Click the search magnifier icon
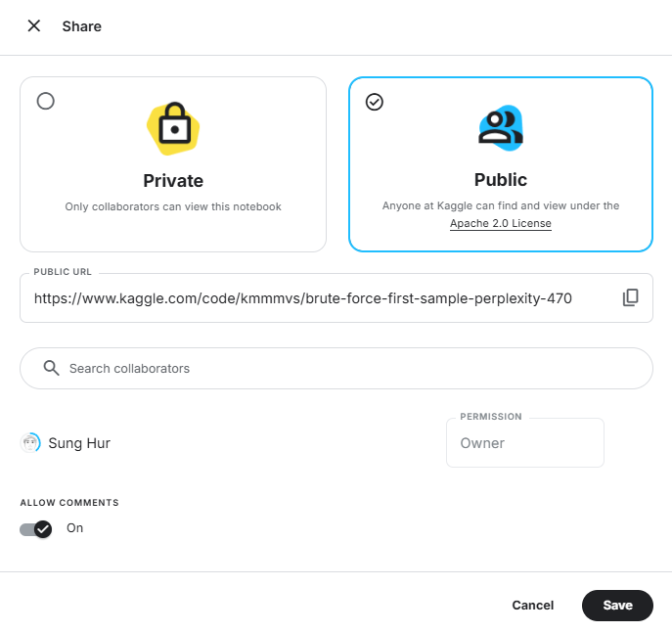The image size is (672, 632). (x=52, y=368)
